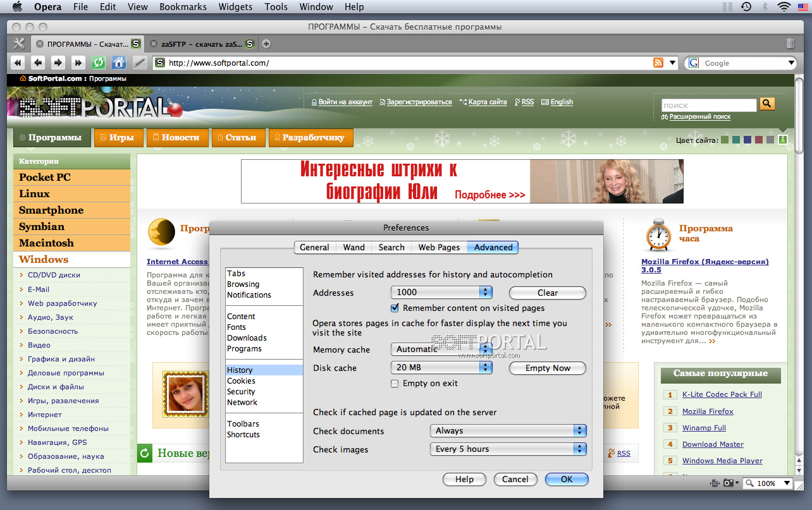The width and height of the screenshot is (812, 510).
Task: Open the Widgets menu
Action: point(235,7)
